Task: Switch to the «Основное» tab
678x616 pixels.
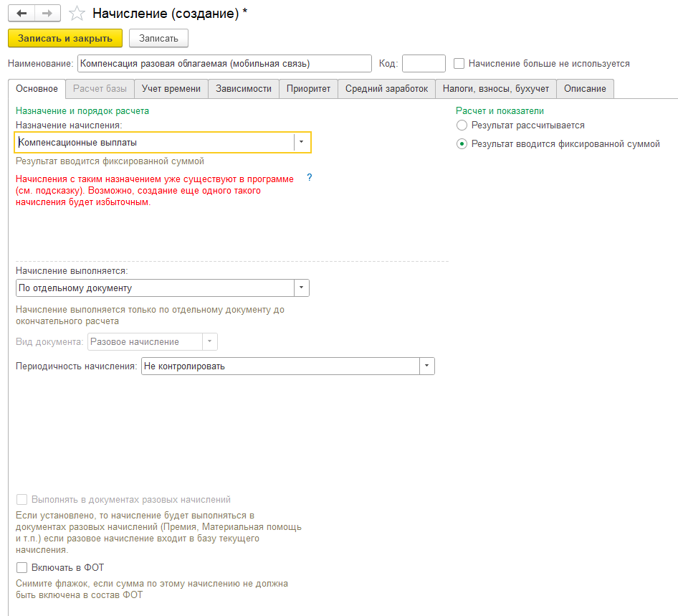Action: pos(37,89)
